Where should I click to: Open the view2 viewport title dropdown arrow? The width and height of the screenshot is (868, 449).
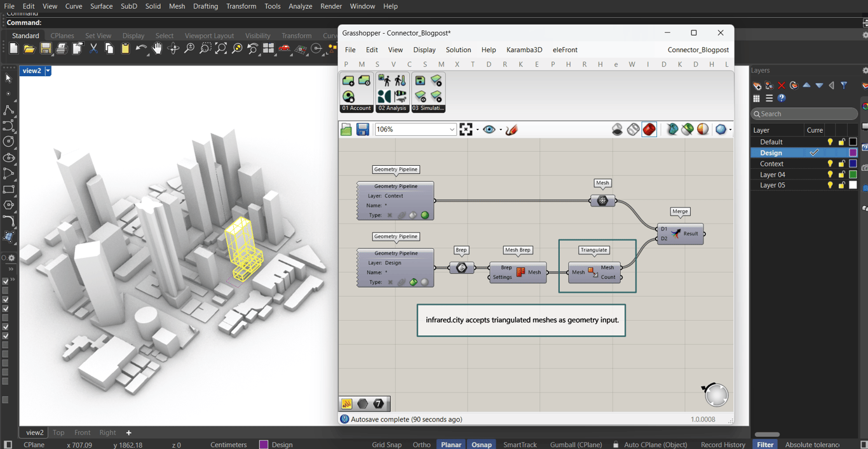pyautogui.click(x=48, y=71)
